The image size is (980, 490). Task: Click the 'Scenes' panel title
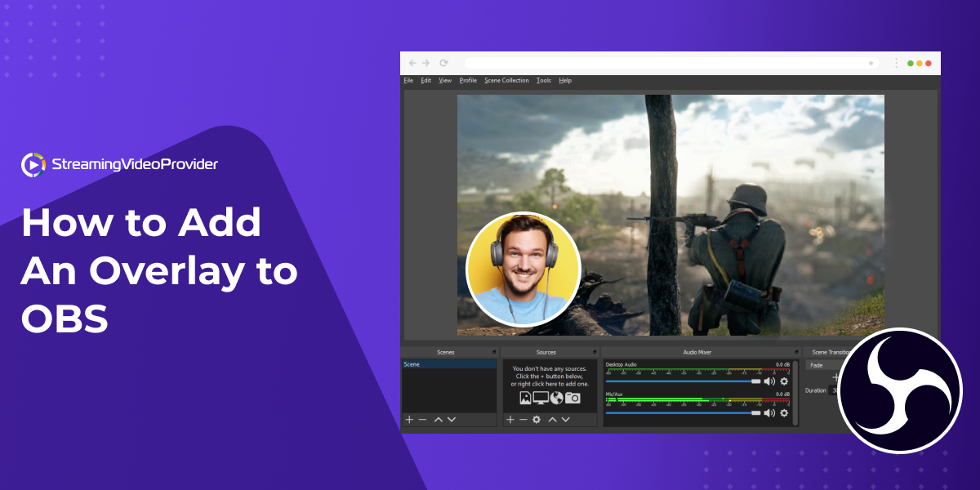(x=446, y=352)
